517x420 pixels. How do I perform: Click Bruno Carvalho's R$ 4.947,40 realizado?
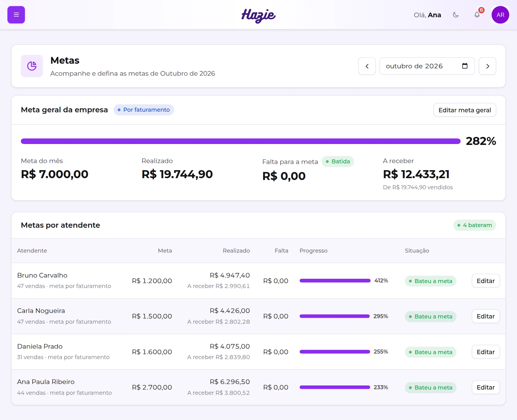[x=230, y=275]
